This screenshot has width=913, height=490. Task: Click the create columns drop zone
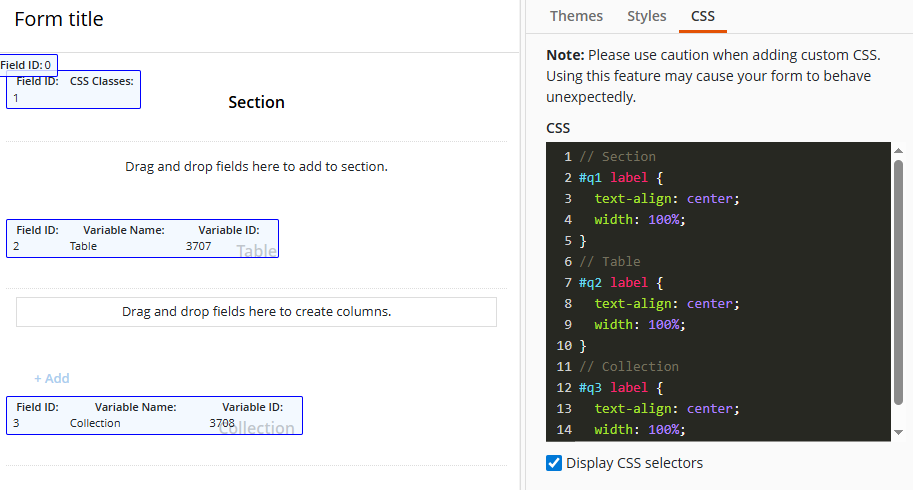coord(256,312)
